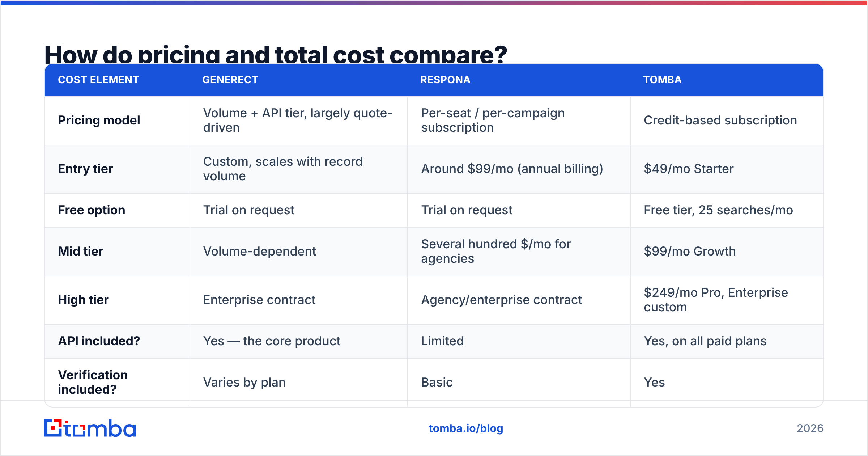Click the 'Entry tier' row label
Viewport: 868px width, 456px height.
[85, 169]
